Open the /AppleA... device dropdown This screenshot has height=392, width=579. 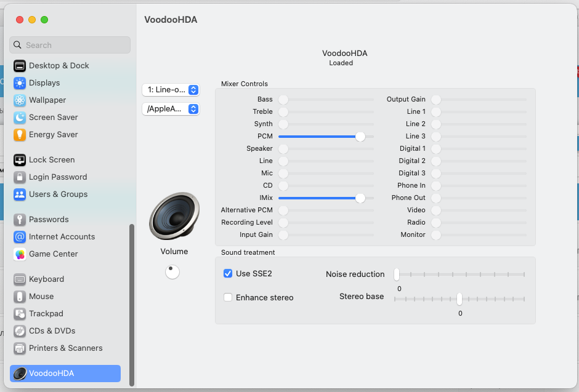[171, 109]
